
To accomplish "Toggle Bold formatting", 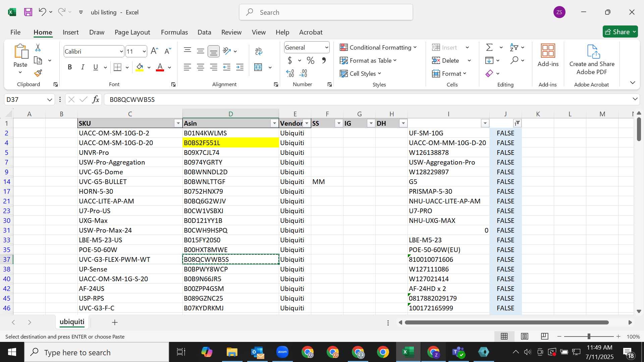I will pos(70,67).
